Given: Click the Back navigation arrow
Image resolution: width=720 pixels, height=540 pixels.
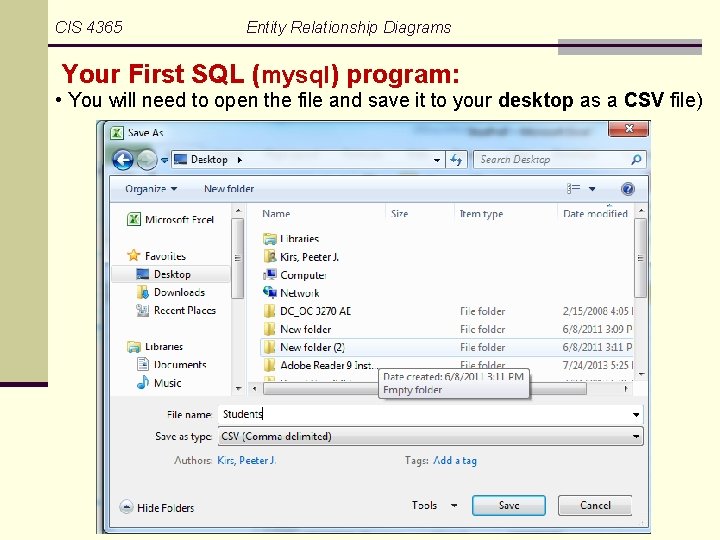Looking at the screenshot, I should point(123,160).
